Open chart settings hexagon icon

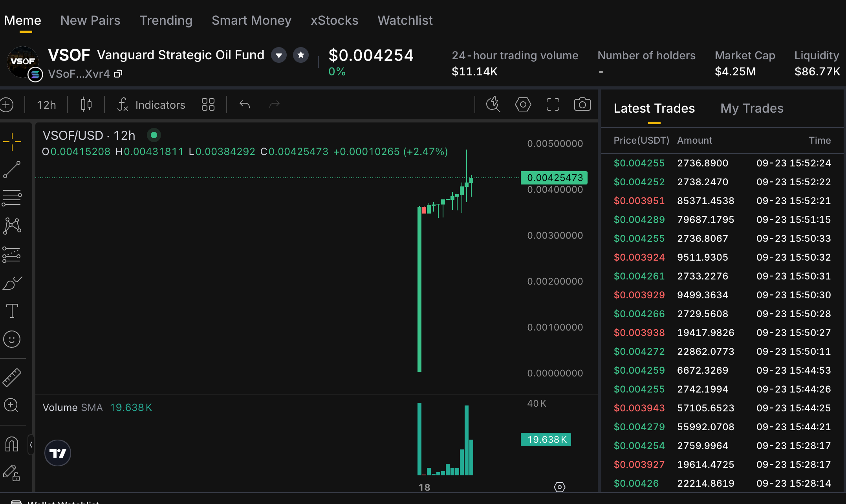[x=523, y=105]
